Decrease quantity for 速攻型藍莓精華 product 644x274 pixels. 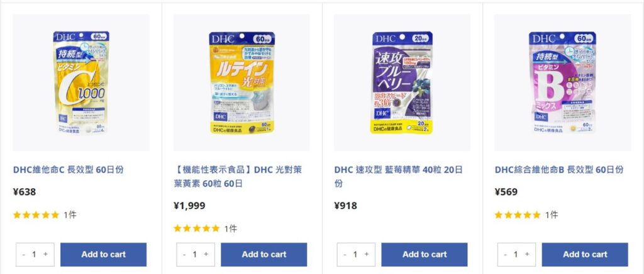click(x=345, y=254)
